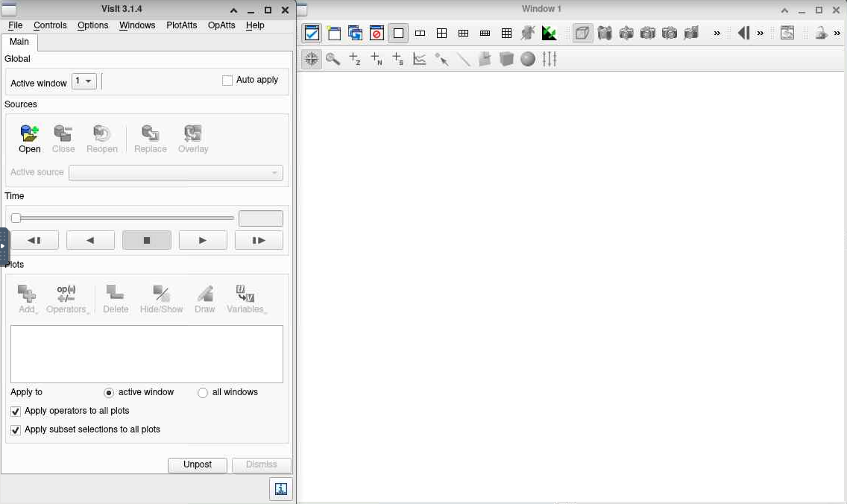Screen dimensions: 847x504
Task: Select the Spreadsheet pick (+S) mode icon
Action: tap(398, 59)
